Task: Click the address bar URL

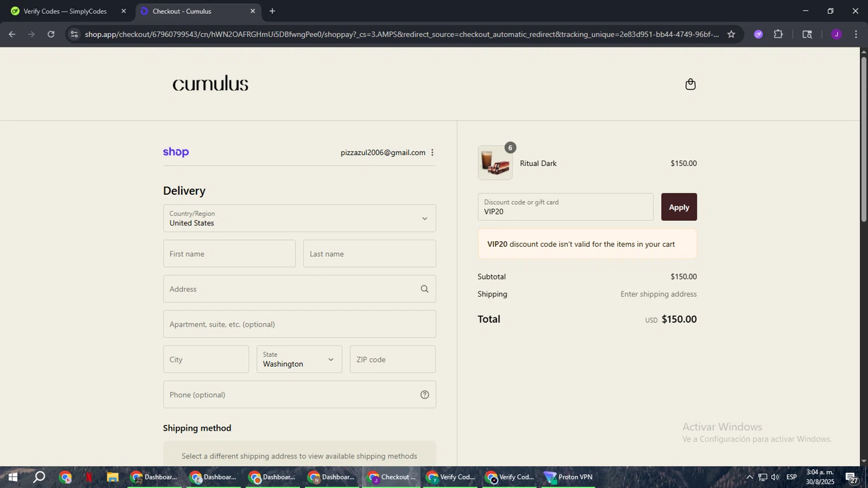Action: pyautogui.click(x=402, y=34)
